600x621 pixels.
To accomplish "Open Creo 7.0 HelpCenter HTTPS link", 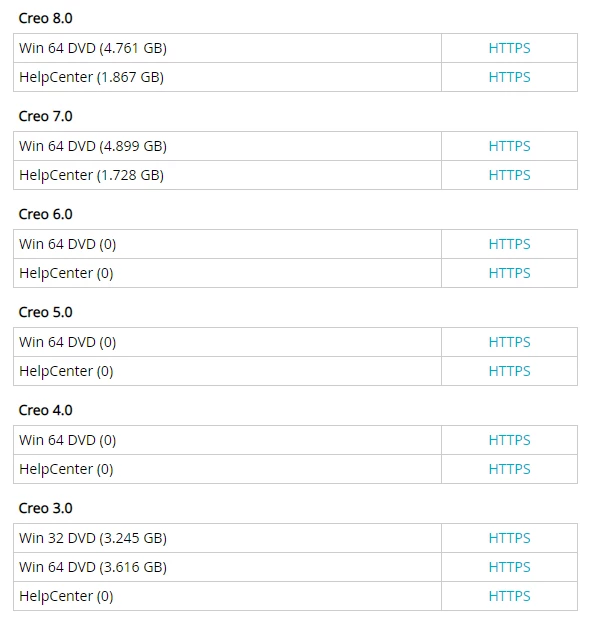I will point(509,175).
